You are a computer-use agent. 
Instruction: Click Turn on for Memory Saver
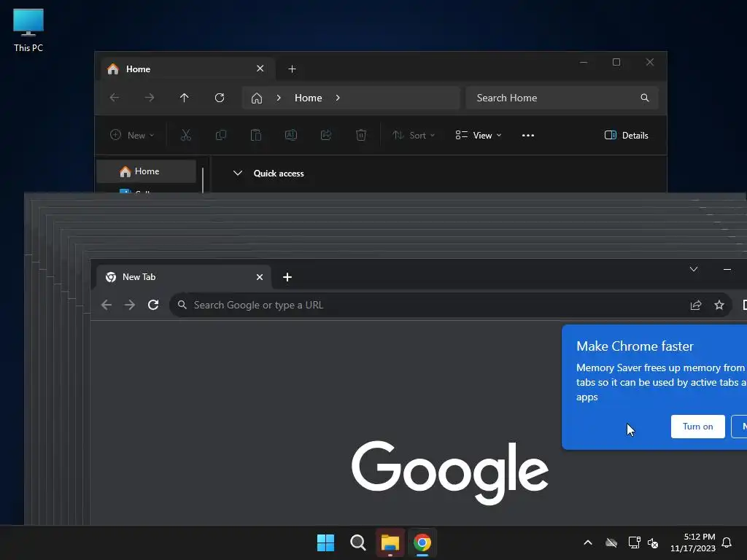click(698, 427)
